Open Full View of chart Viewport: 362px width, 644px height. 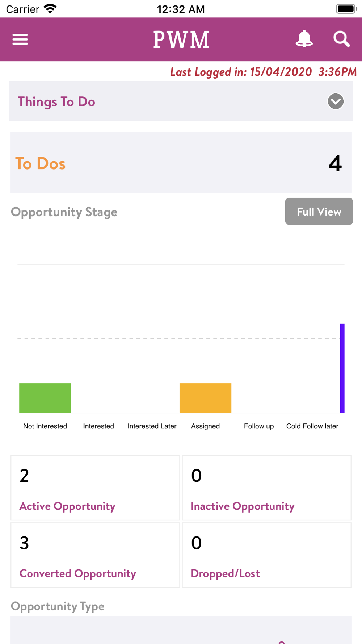[x=319, y=211]
